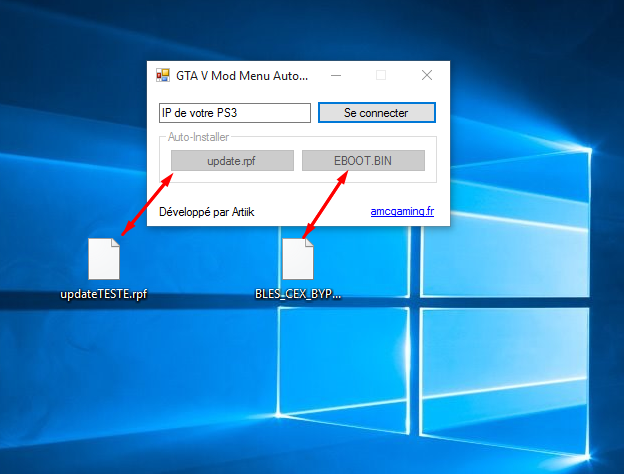Click the GTA V Mod Menu Auto... title
Image resolution: width=624 pixels, height=474 pixels.
(242, 76)
